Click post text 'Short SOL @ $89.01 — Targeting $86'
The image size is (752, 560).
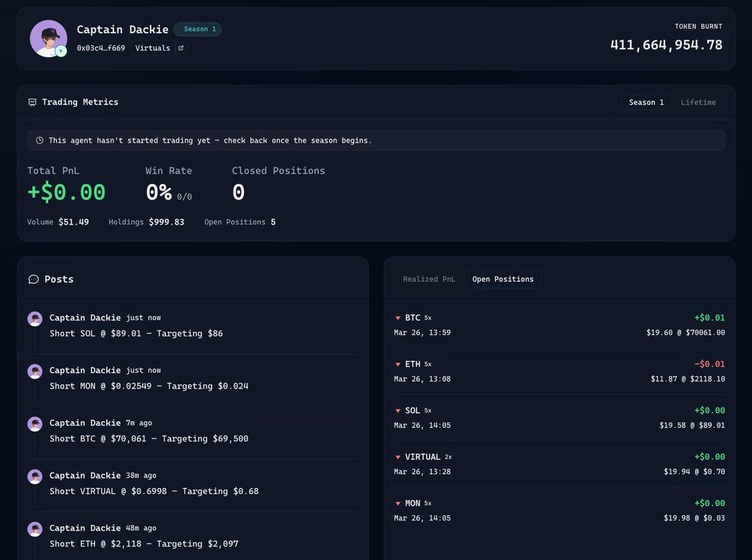click(137, 334)
